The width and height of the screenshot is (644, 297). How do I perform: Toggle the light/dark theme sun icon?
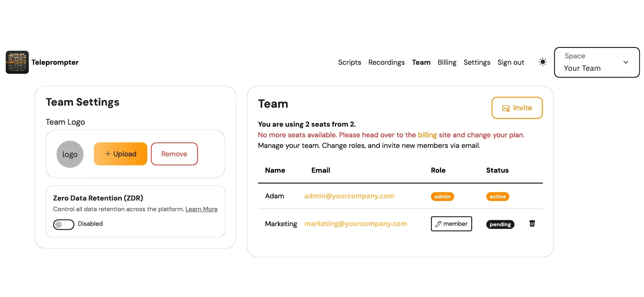tap(542, 62)
